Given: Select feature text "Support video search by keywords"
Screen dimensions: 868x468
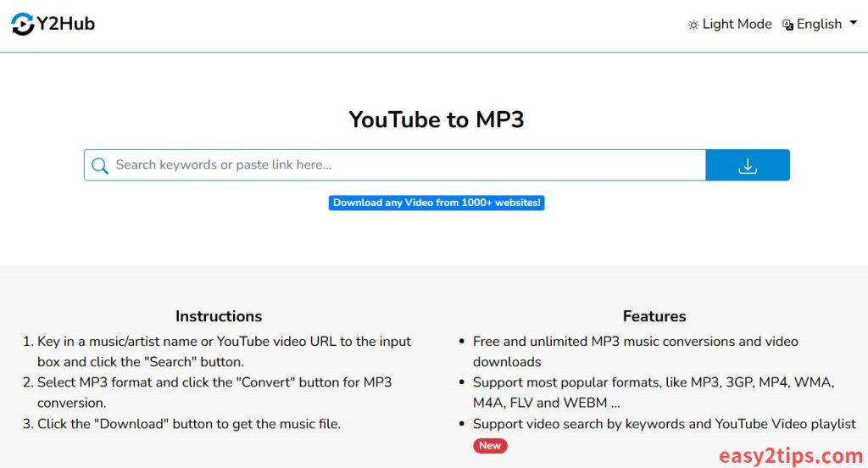Looking at the screenshot, I should [x=665, y=424].
